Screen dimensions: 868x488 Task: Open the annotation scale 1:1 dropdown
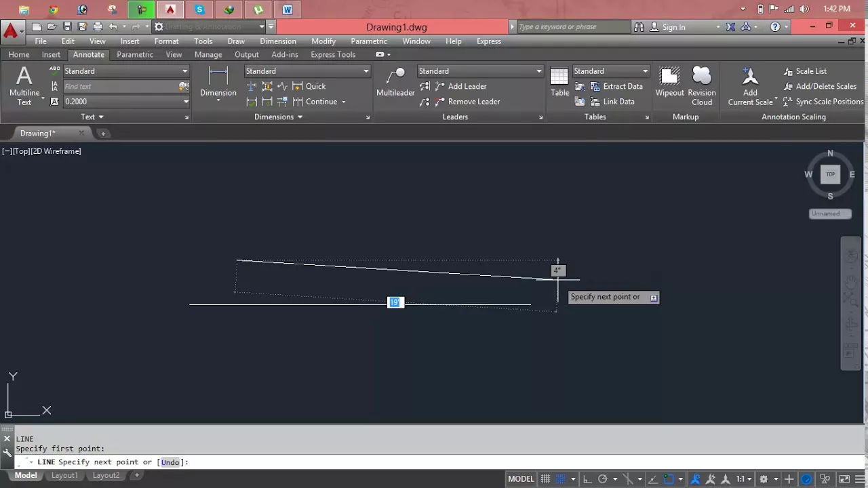[745, 479]
